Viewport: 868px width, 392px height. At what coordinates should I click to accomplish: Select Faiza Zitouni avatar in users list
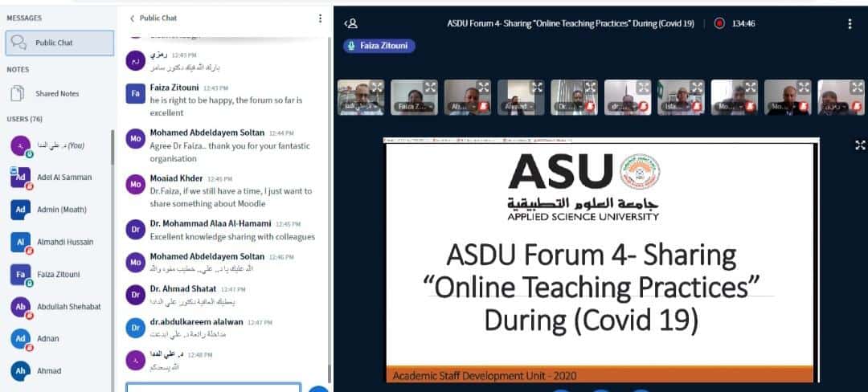[20, 274]
